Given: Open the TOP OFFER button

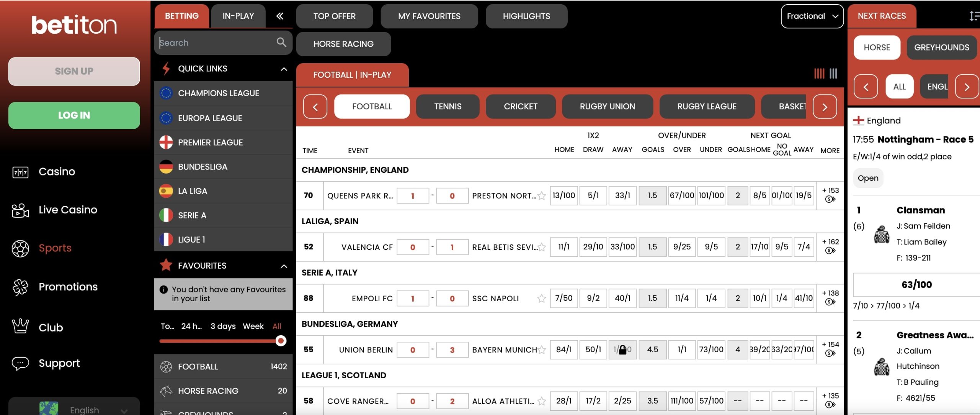Looking at the screenshot, I should (x=334, y=16).
